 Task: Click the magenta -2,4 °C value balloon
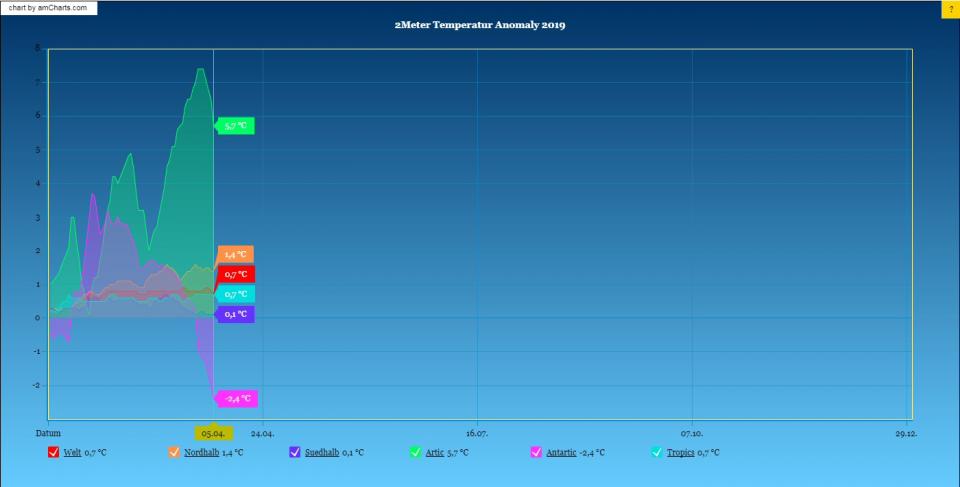point(238,398)
